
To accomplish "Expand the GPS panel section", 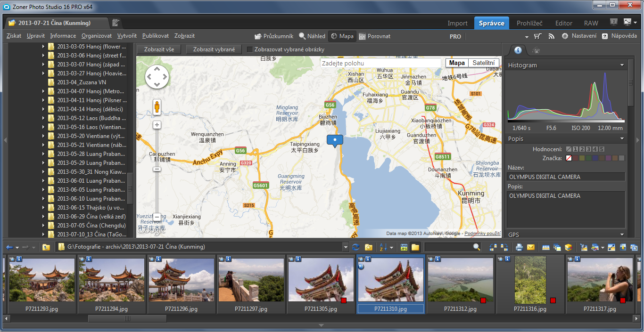I will point(622,235).
